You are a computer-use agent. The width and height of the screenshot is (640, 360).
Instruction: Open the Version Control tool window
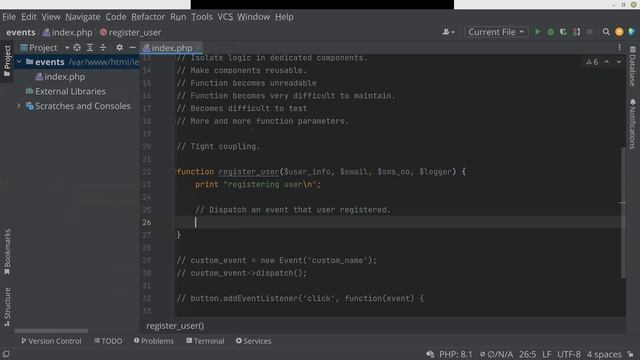(x=51, y=341)
